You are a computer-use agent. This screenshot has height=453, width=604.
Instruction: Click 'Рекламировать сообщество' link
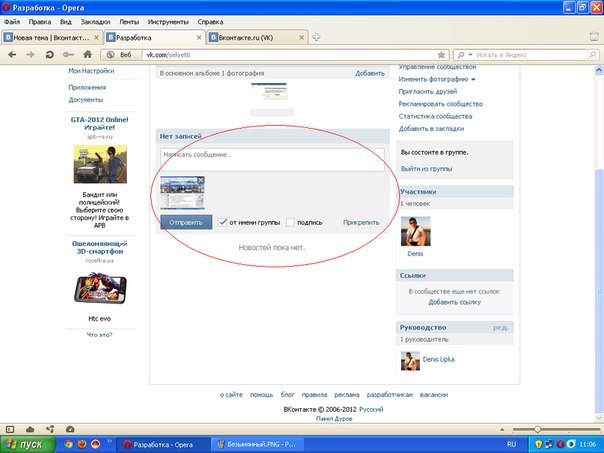coord(441,104)
